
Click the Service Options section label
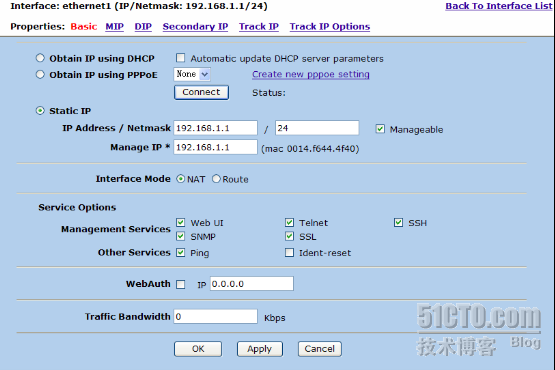tap(77, 207)
